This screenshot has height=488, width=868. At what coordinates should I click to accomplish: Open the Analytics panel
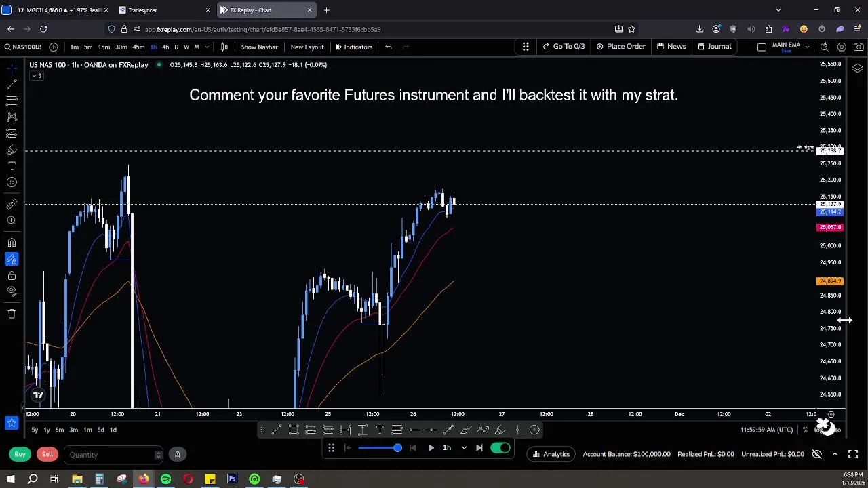(551, 454)
